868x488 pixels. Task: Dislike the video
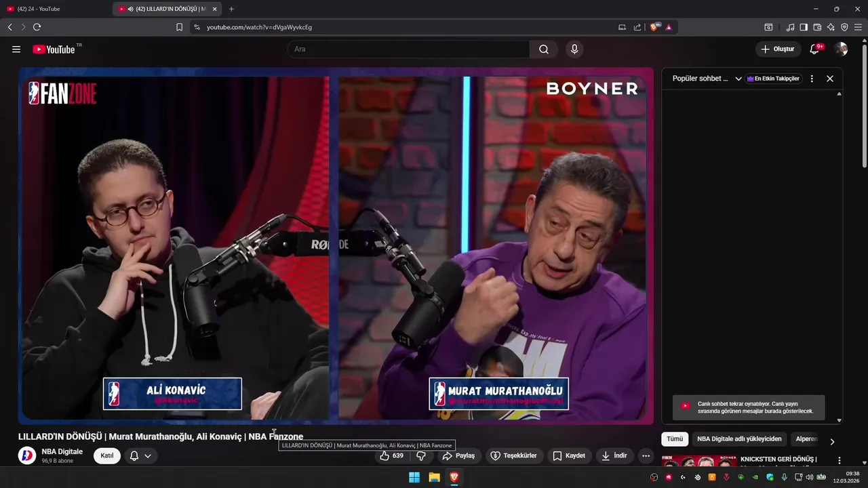(421, 455)
